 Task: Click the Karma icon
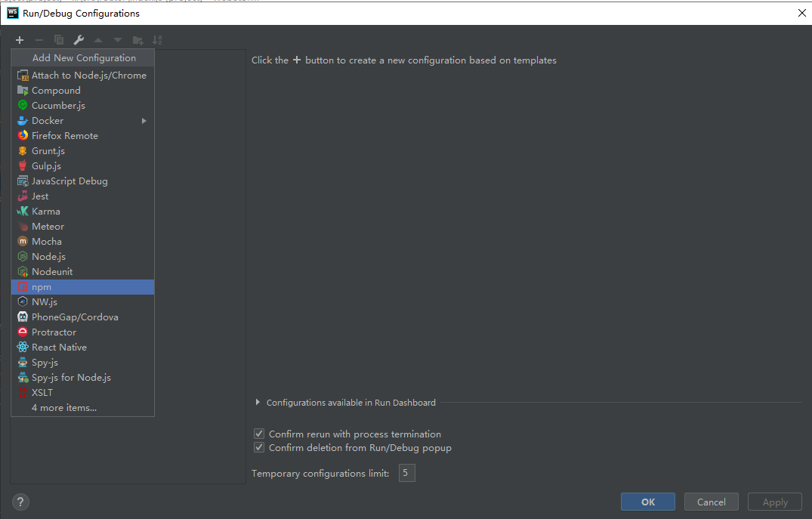(23, 212)
